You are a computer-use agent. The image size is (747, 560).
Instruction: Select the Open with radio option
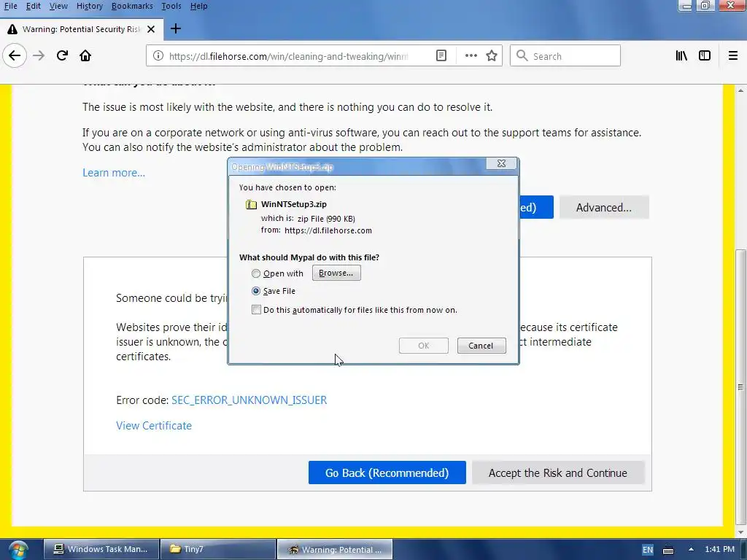[256, 273]
